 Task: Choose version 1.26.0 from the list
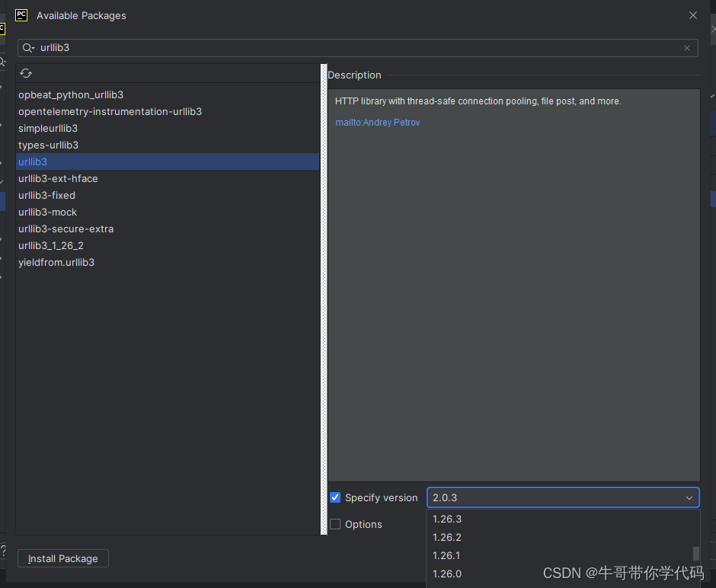[x=559, y=574]
